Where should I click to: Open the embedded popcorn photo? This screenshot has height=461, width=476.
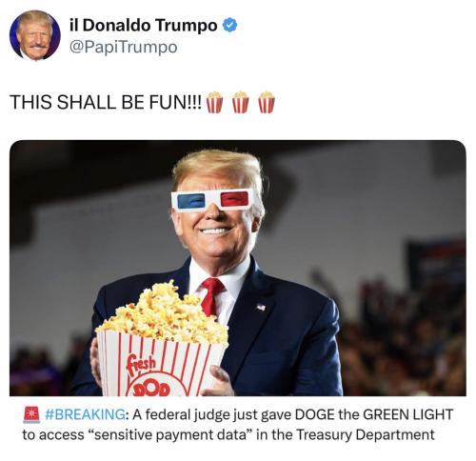(238, 268)
